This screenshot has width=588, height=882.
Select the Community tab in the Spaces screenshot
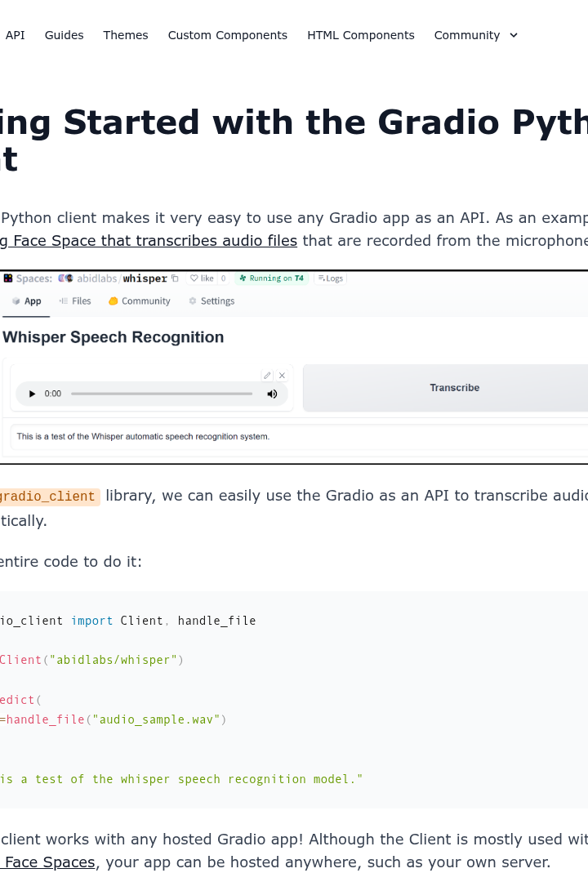140,301
